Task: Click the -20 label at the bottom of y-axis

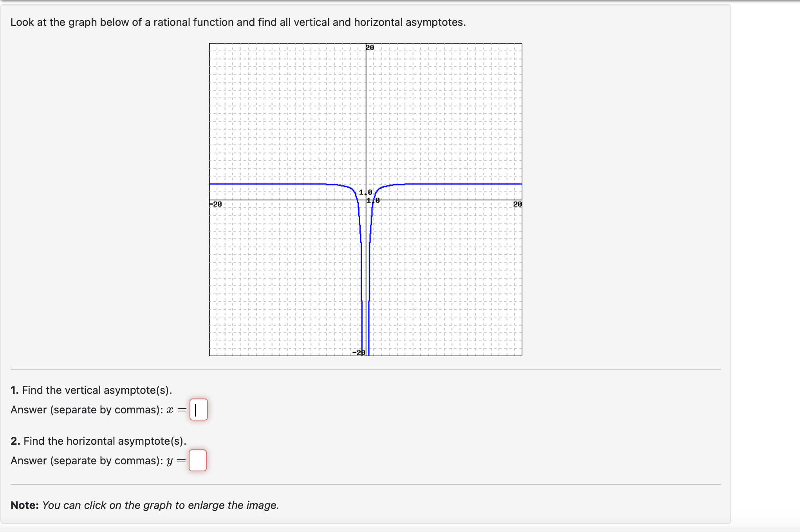Action: [x=359, y=352]
